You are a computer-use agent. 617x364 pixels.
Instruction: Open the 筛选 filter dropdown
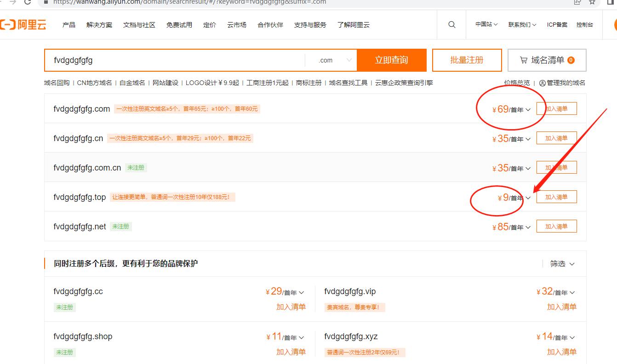pyautogui.click(x=561, y=264)
